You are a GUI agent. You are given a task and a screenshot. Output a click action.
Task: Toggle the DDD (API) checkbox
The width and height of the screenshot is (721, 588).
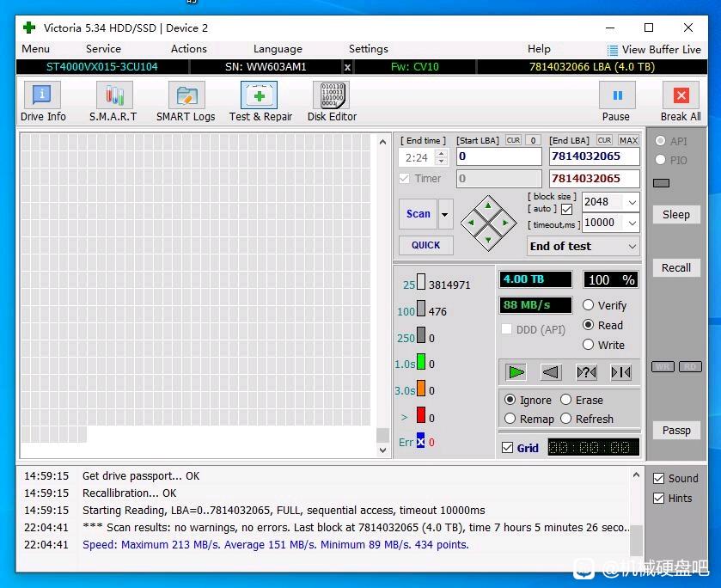(x=506, y=329)
